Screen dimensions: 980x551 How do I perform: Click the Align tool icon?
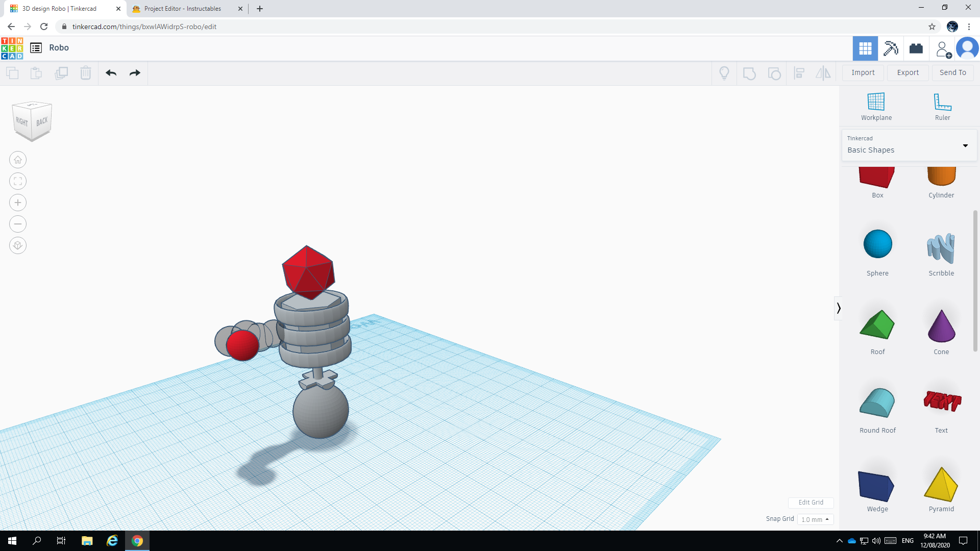click(x=799, y=73)
